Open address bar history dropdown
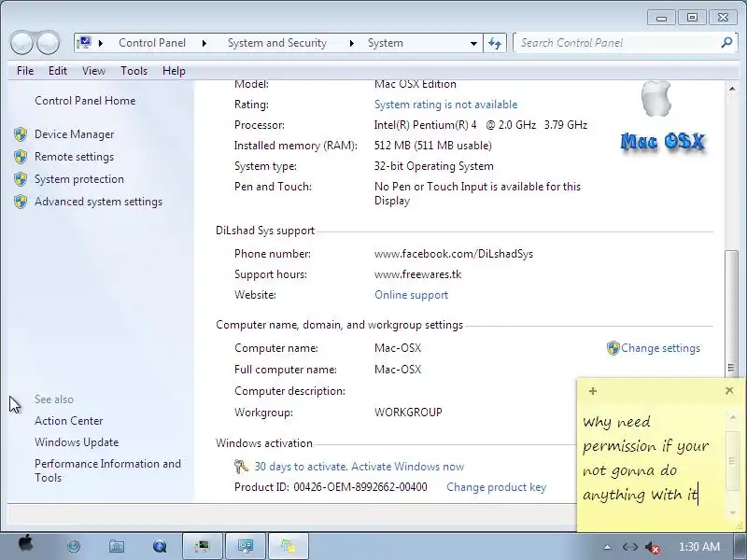 [x=473, y=43]
